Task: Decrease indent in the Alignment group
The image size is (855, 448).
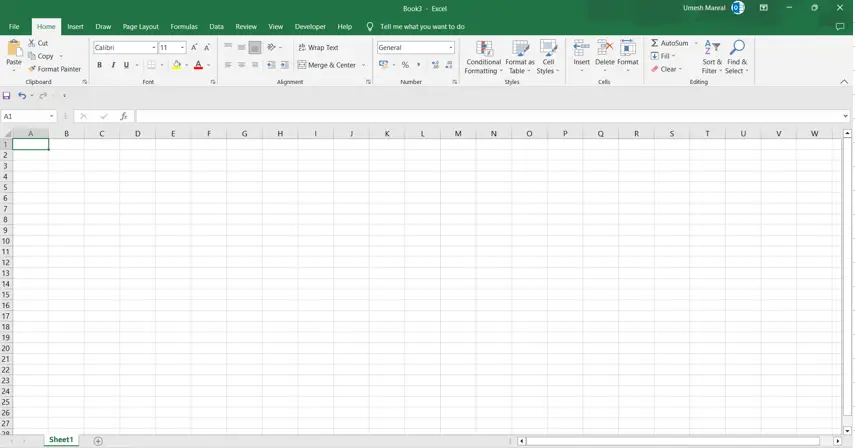Action: click(x=271, y=65)
